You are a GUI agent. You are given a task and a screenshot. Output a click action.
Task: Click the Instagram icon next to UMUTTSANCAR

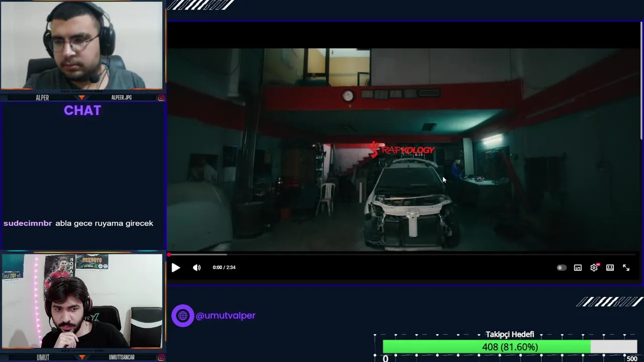[x=161, y=357]
